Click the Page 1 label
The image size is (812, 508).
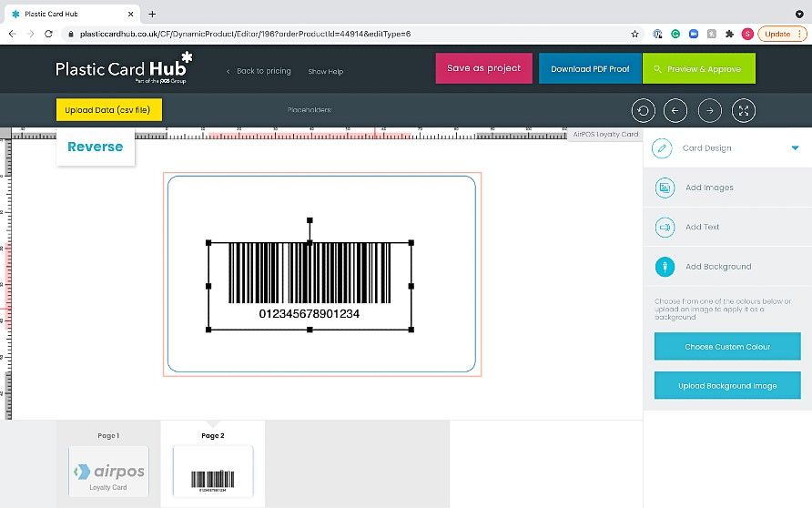tap(108, 435)
